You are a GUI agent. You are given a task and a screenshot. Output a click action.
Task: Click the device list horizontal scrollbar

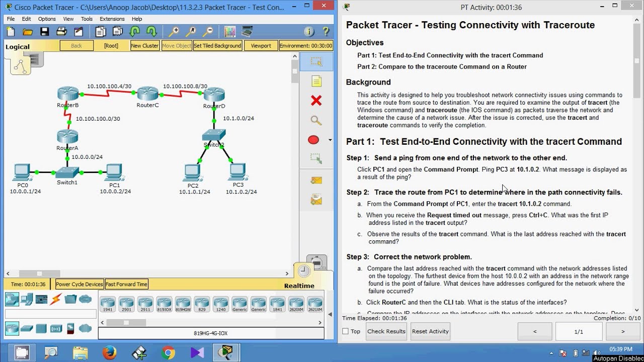[x=210, y=323]
